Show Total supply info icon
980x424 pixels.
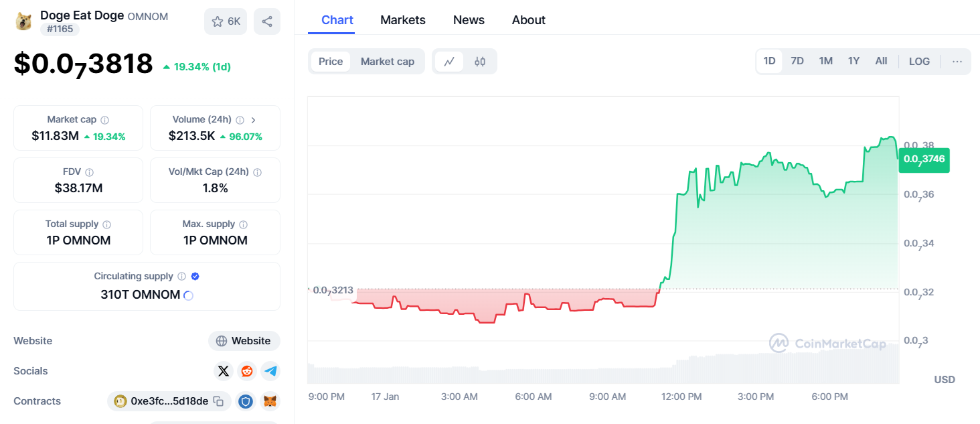106,224
